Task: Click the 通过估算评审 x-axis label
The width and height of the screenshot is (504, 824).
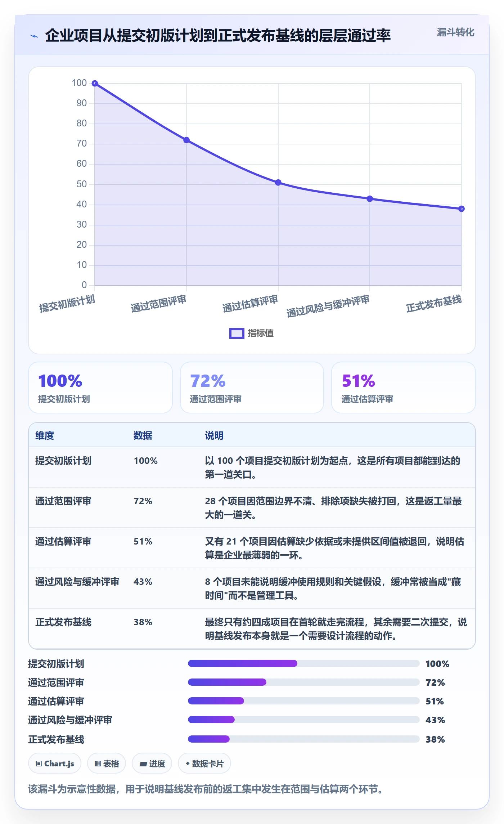Action: pos(250,304)
